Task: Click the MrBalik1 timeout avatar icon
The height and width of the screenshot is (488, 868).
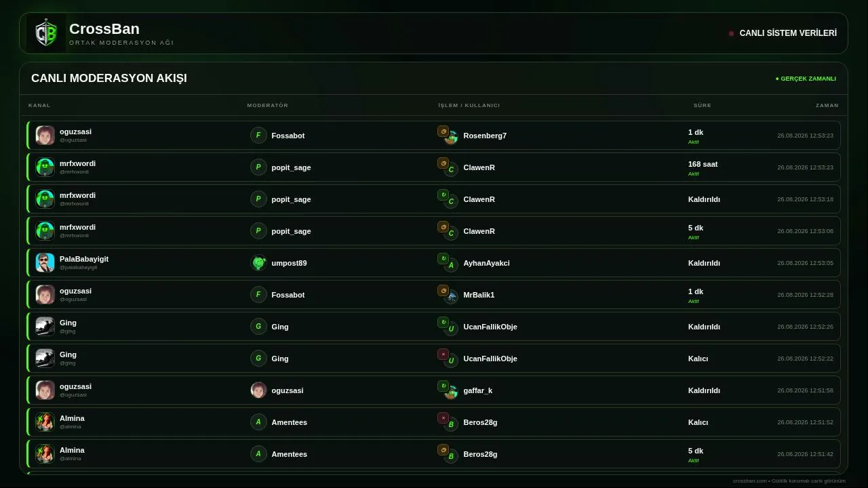Action: click(x=451, y=298)
